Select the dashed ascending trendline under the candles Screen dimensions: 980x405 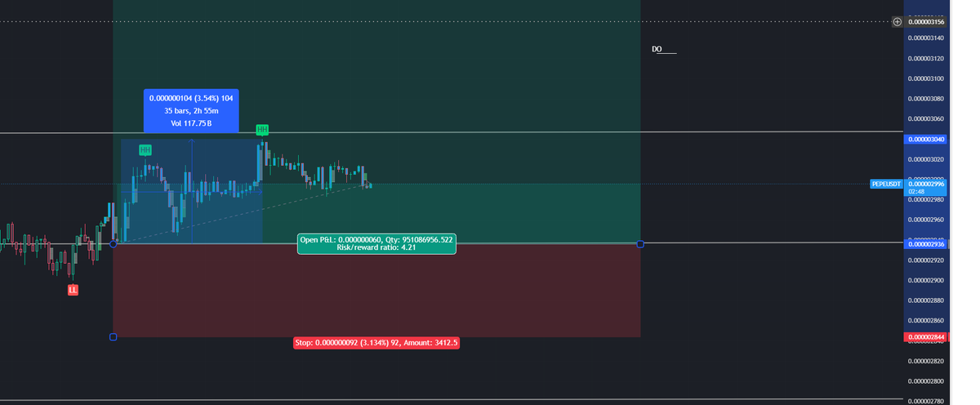245,214
